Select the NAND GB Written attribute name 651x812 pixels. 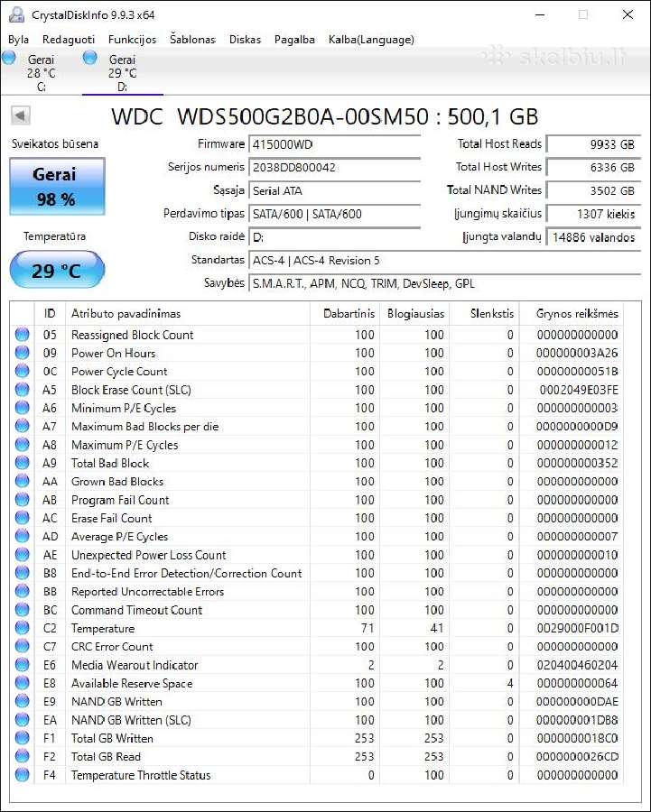[x=116, y=702]
